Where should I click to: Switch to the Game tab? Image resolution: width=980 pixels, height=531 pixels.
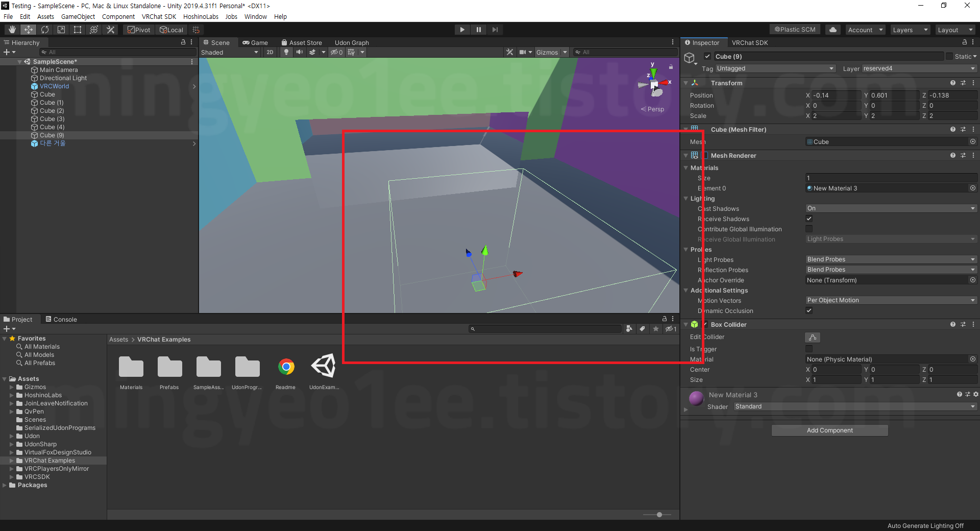coord(255,42)
